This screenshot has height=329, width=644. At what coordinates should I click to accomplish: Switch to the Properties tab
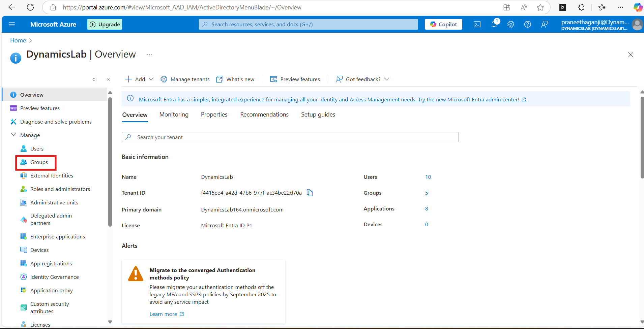[214, 114]
